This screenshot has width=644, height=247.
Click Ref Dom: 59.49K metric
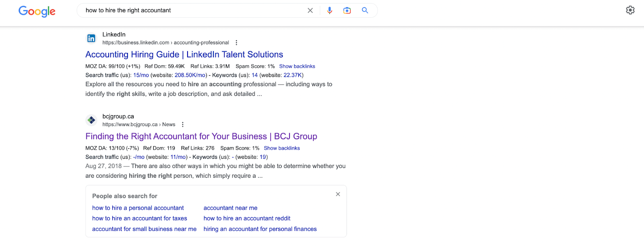click(x=165, y=66)
